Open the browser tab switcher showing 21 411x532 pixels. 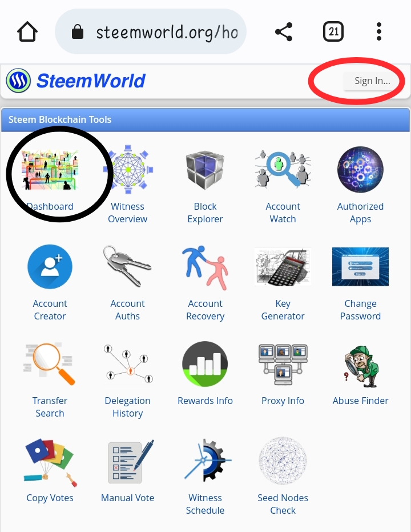click(x=333, y=31)
